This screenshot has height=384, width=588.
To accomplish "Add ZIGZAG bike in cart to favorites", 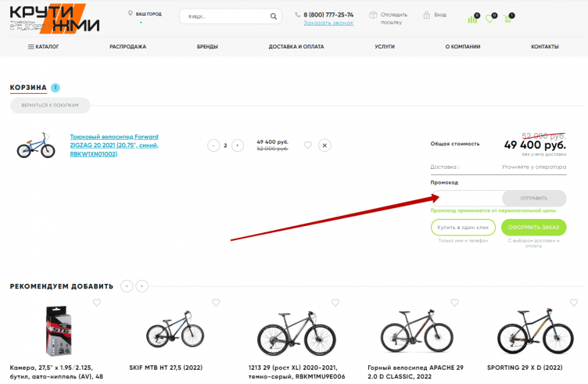I will pyautogui.click(x=307, y=145).
